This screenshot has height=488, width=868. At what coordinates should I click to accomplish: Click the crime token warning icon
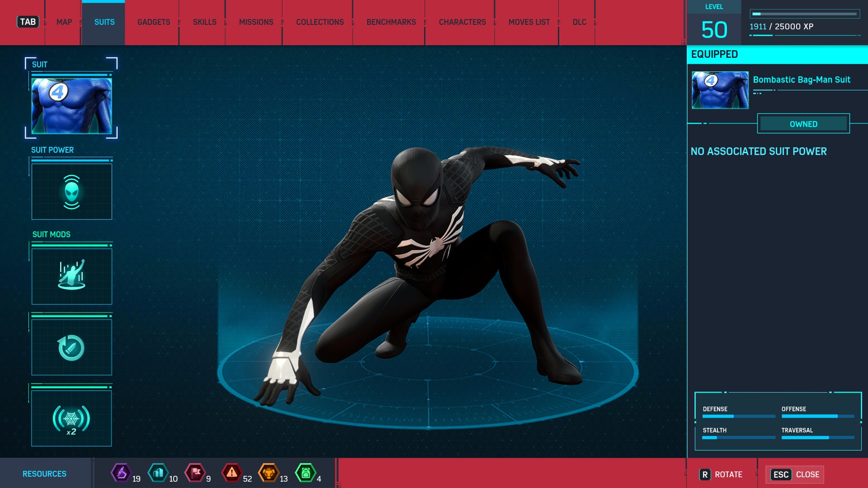[x=232, y=473]
